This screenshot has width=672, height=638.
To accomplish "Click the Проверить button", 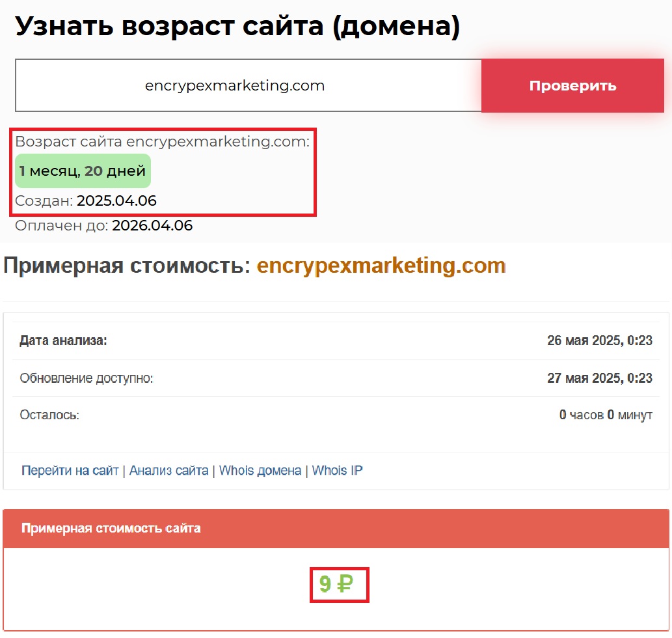I will click(572, 85).
